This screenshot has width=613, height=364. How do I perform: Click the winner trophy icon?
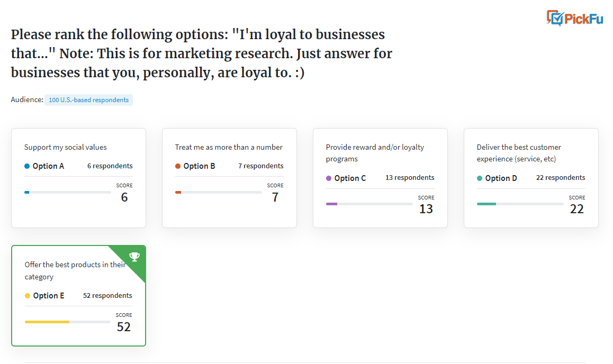coord(134,257)
